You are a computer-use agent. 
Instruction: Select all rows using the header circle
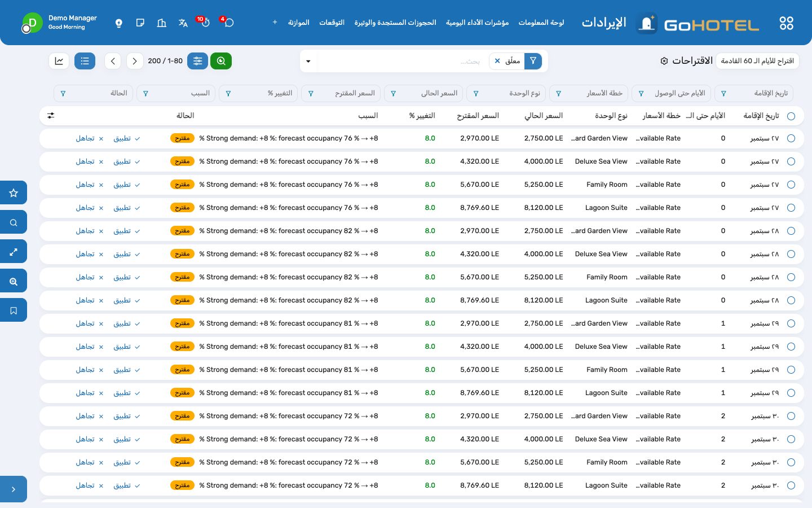tap(791, 116)
